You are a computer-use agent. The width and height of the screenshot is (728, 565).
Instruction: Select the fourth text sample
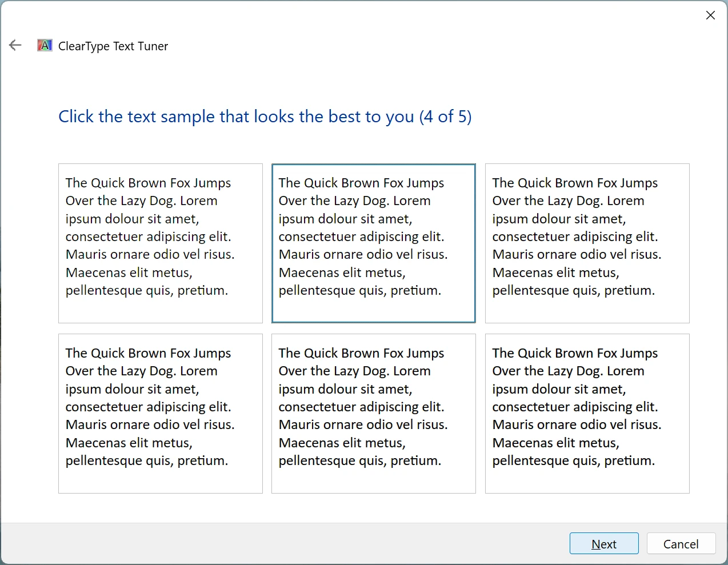click(x=160, y=413)
